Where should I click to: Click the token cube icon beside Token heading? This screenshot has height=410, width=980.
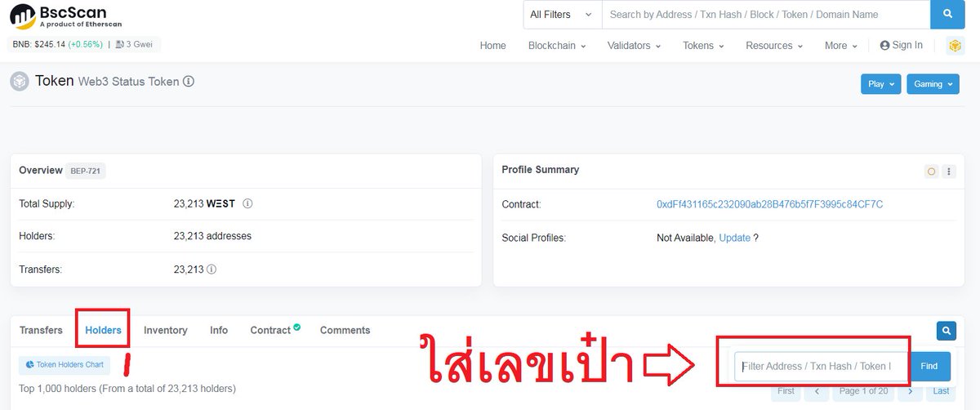[20, 82]
